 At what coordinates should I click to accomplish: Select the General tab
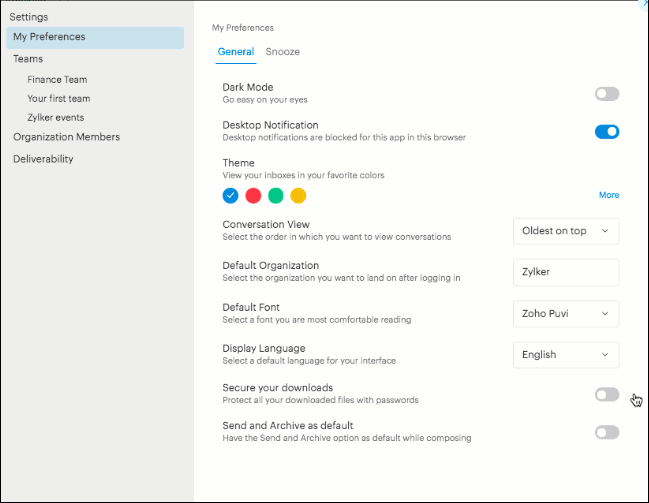[x=236, y=52]
